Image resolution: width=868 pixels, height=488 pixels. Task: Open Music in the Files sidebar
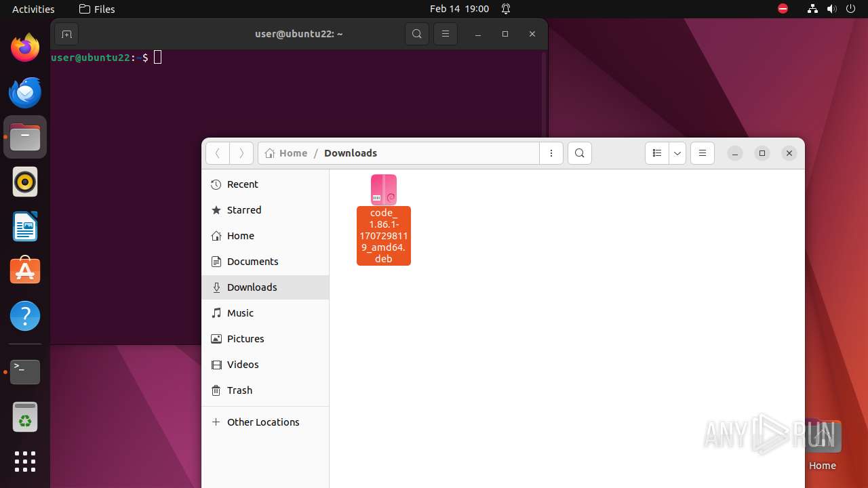point(265,313)
